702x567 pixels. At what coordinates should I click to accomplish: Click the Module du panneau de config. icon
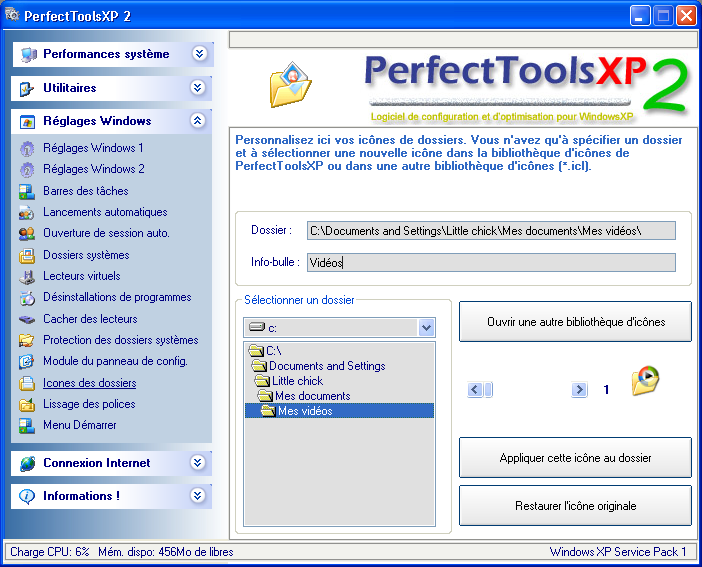[26, 361]
